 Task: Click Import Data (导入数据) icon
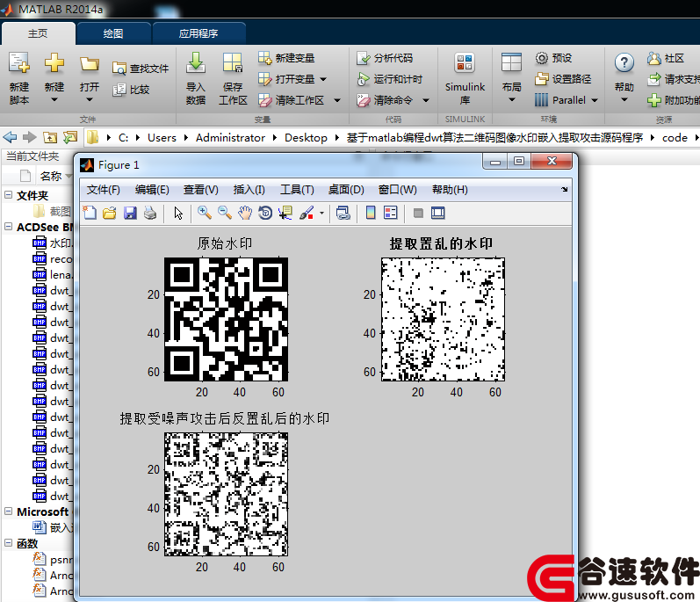point(196,62)
